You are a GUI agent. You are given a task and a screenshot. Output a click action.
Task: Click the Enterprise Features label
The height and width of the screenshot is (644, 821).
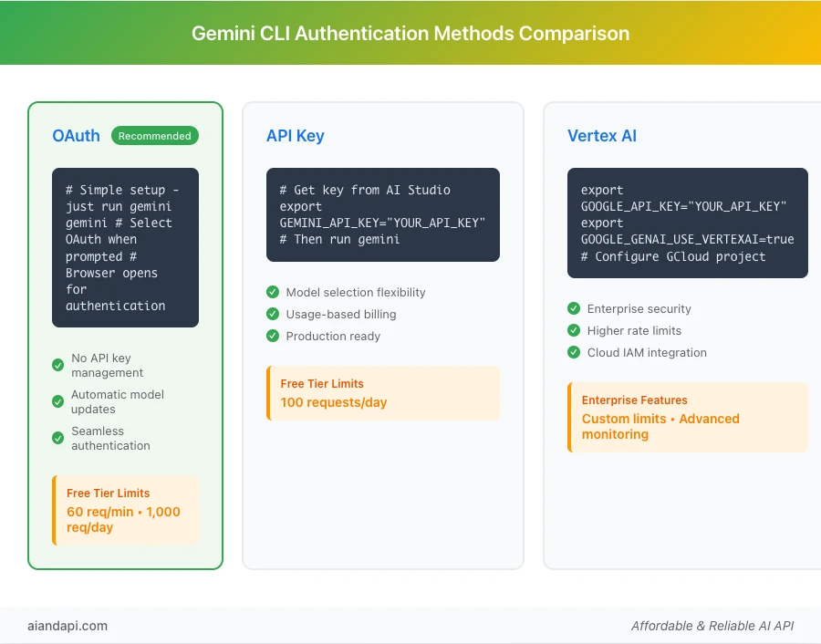click(635, 400)
